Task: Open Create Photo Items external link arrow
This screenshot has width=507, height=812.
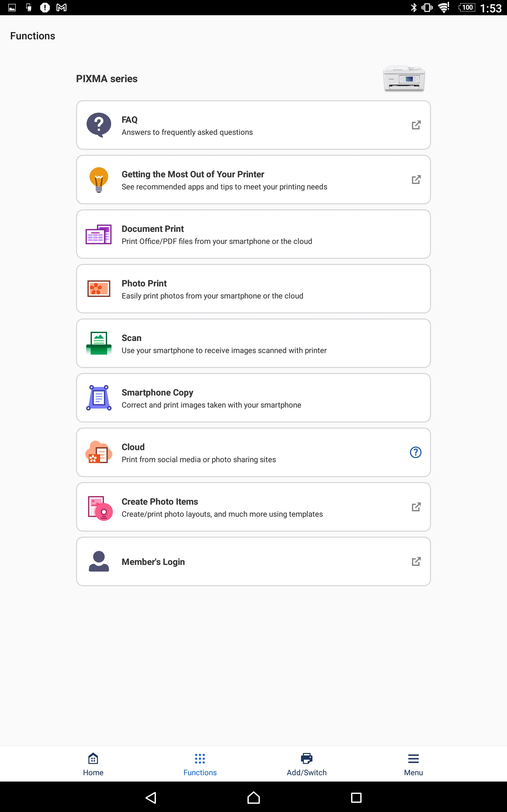Action: 416,507
